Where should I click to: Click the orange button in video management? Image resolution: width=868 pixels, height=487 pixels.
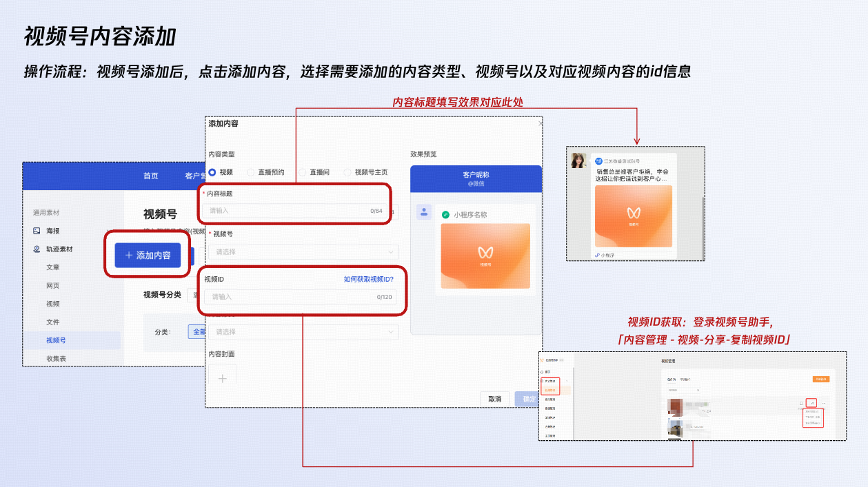click(x=821, y=379)
